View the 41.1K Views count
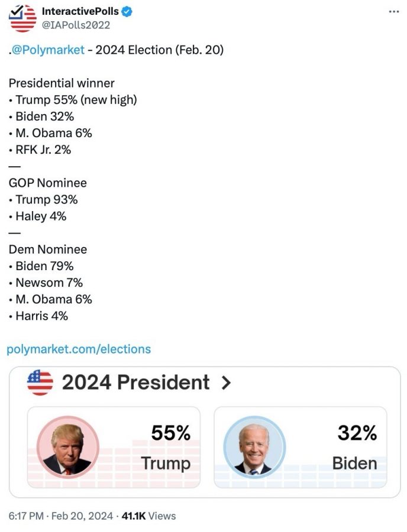407x532 pixels. pos(148,515)
